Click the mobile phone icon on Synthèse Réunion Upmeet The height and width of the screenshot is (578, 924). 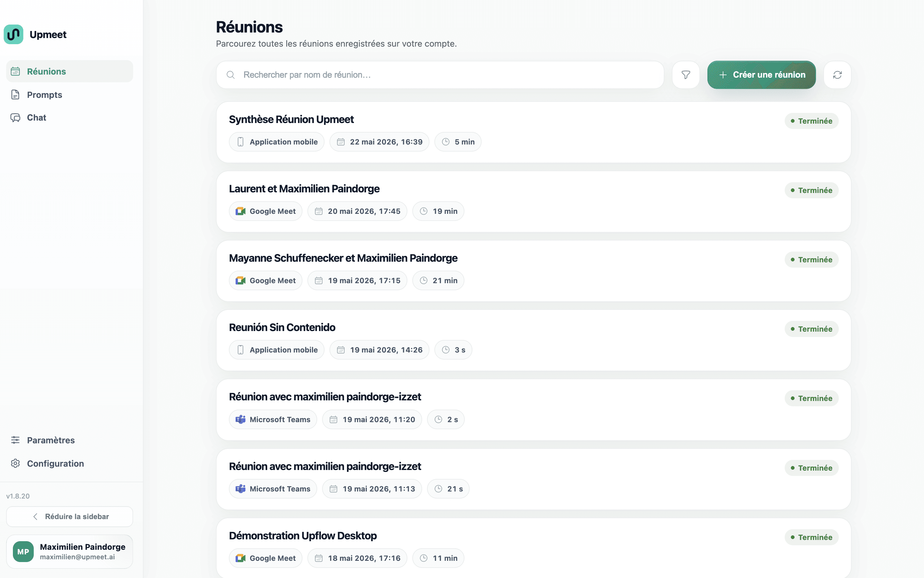click(x=241, y=142)
